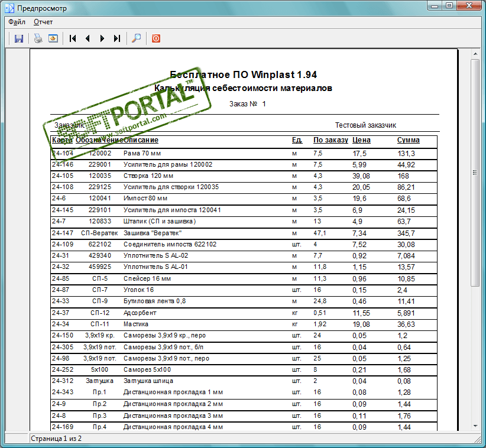
Task: Go to first page of report
Action: point(73,38)
